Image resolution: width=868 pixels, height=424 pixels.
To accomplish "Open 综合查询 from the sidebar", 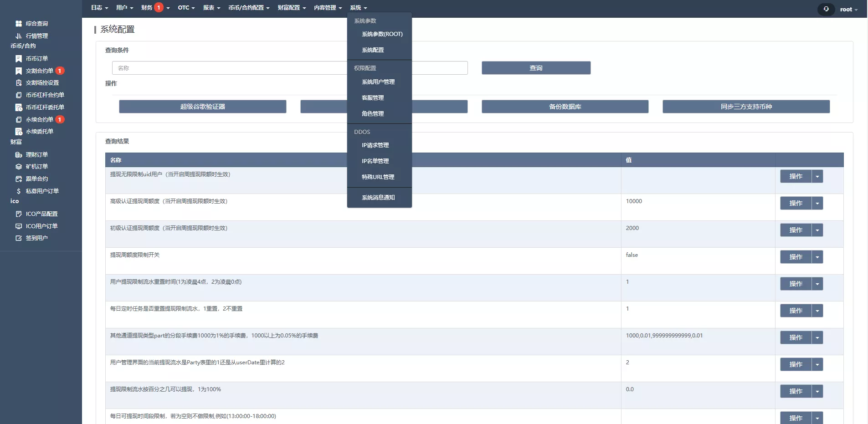I will click(x=36, y=23).
